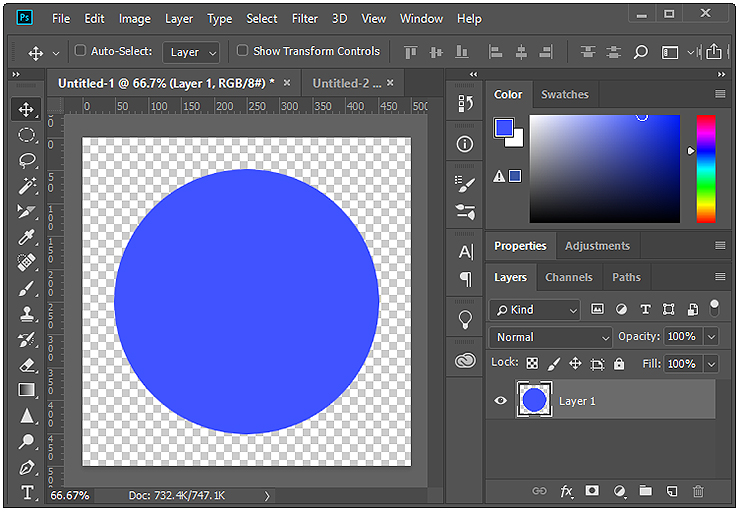Hide Layer 1 with eye icon
This screenshot has width=740, height=512.
click(x=501, y=401)
